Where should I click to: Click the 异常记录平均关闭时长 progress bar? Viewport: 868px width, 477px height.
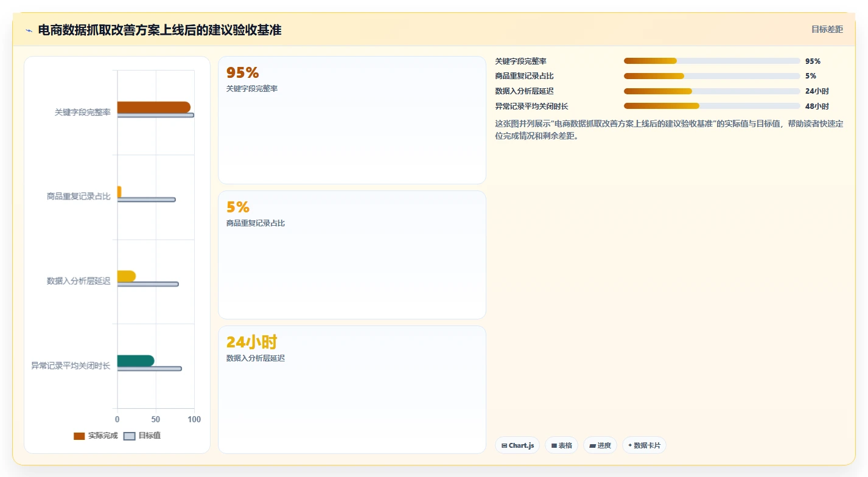(x=712, y=106)
